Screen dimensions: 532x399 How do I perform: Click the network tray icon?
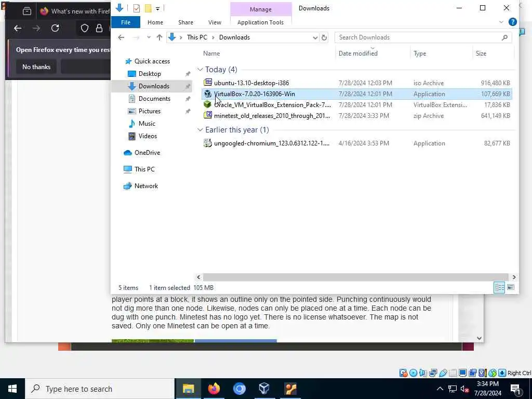click(x=453, y=389)
